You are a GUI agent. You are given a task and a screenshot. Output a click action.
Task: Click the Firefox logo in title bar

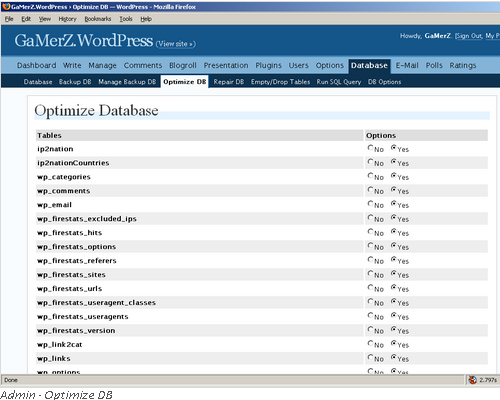pos(6,6)
